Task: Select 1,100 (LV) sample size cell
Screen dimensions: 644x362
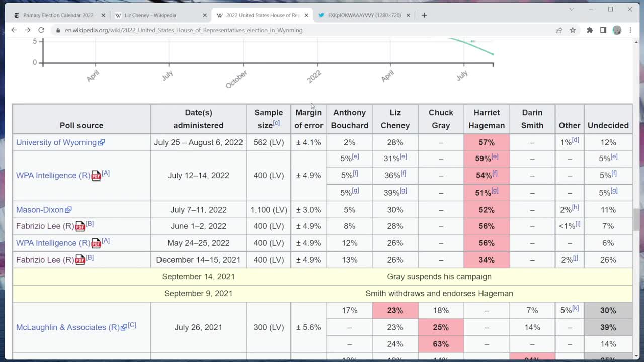Action: [x=269, y=210]
